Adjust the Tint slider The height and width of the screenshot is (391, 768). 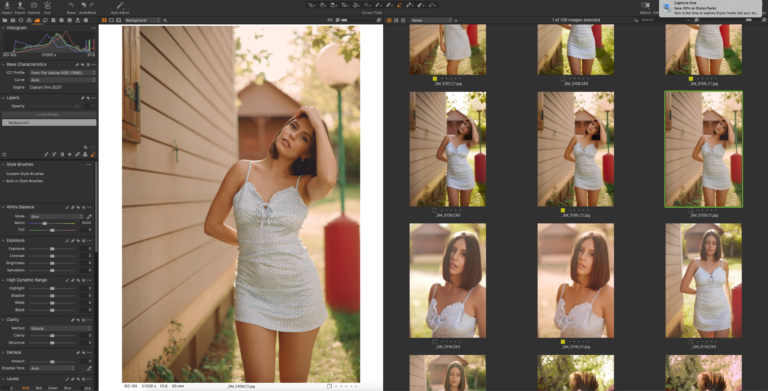point(52,230)
